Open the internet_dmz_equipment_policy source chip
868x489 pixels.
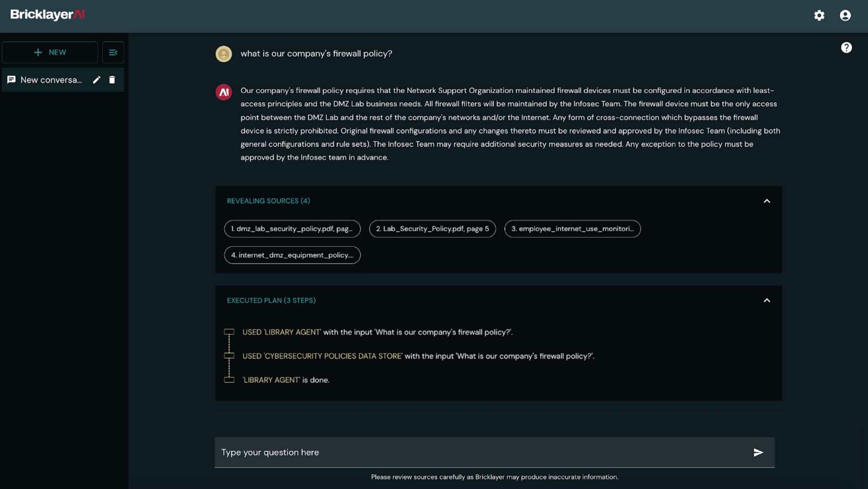pos(292,255)
